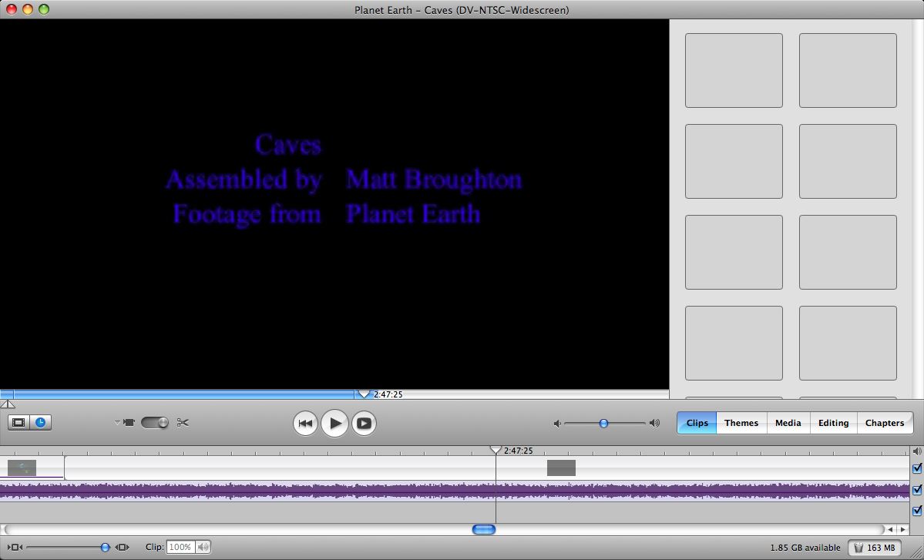
Task: Click the blue timeline scrollbar thumb
Action: tap(484, 529)
